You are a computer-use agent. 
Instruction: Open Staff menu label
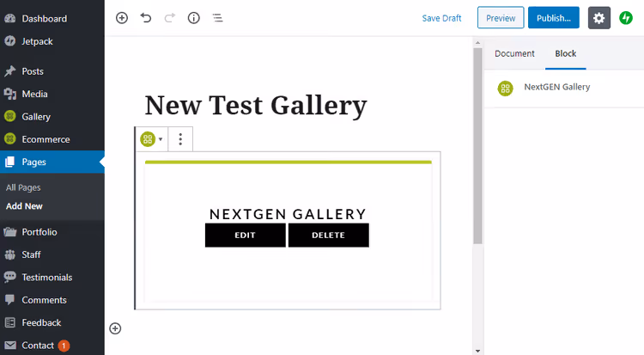[x=31, y=254]
